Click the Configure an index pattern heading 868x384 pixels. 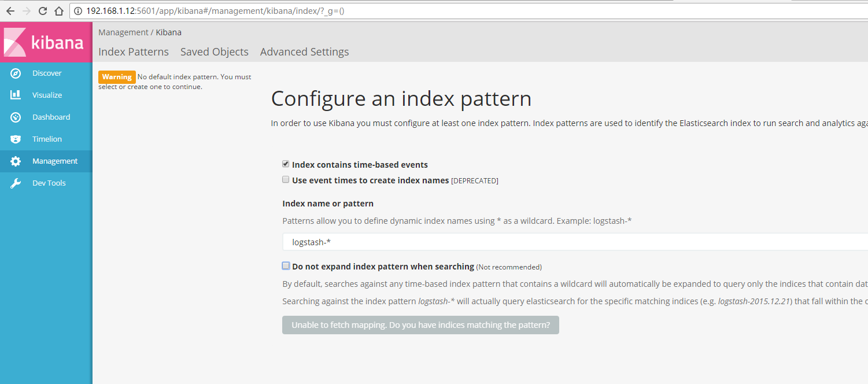point(401,99)
